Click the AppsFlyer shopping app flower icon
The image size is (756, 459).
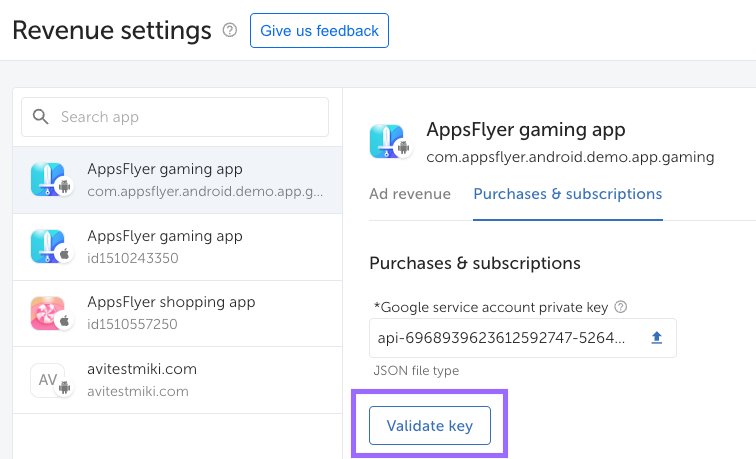coord(48,312)
